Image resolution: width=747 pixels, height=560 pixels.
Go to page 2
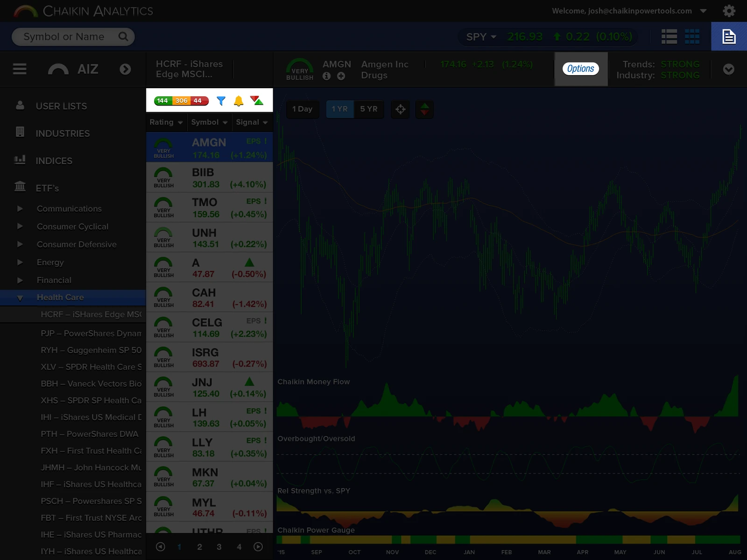[199, 547]
